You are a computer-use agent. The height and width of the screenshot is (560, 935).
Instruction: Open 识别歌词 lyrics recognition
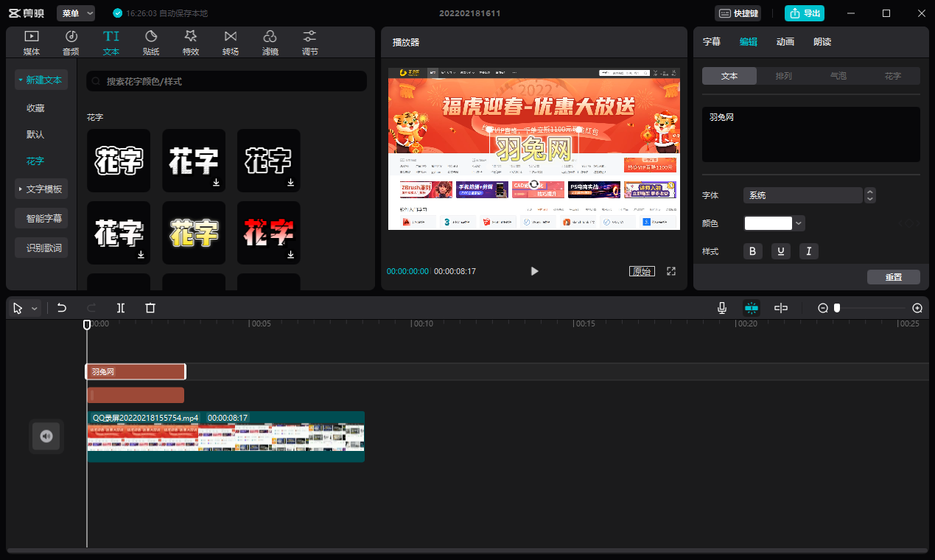pyautogui.click(x=41, y=248)
